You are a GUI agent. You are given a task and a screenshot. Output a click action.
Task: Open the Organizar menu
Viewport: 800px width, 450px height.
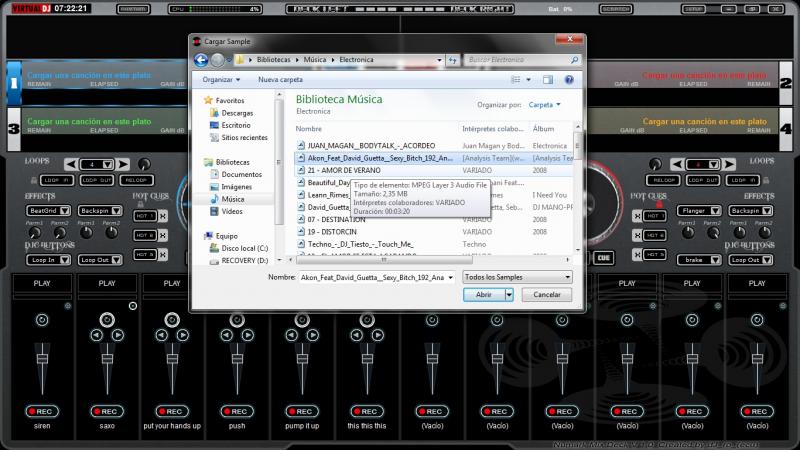(x=221, y=80)
